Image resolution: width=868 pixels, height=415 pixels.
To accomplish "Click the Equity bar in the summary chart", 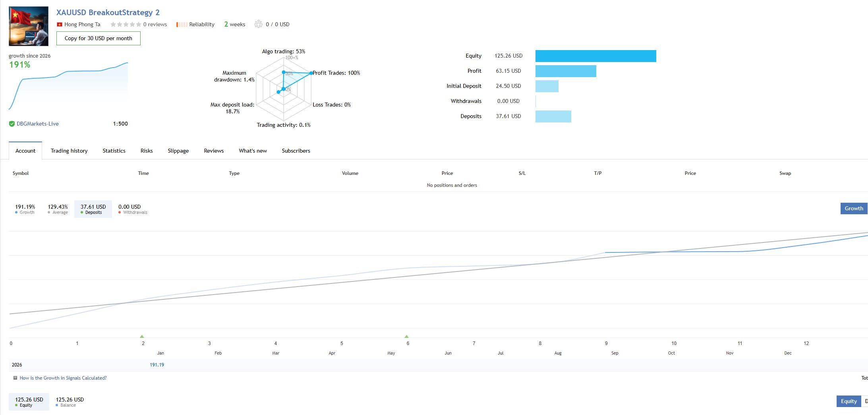I will tap(596, 56).
